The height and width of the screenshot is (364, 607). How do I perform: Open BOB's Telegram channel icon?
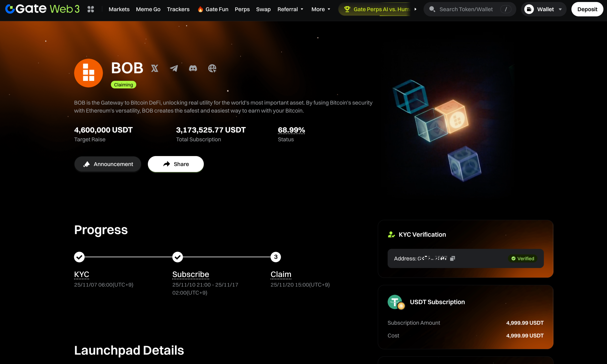(174, 68)
